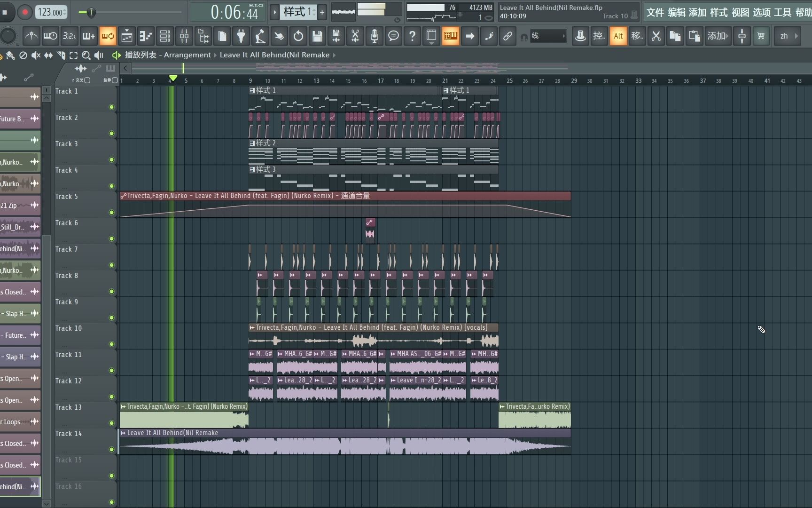Open the 样式 menu
The image size is (812, 508).
[719, 12]
